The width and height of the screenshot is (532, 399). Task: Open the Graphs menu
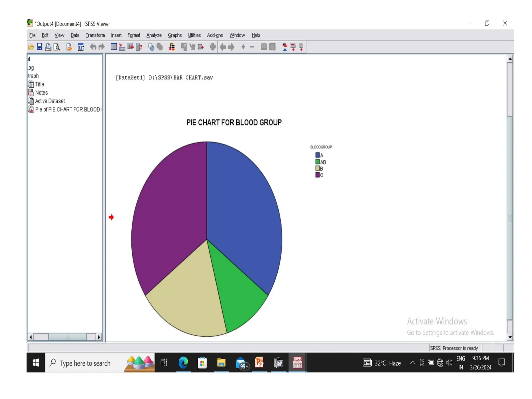coord(175,35)
